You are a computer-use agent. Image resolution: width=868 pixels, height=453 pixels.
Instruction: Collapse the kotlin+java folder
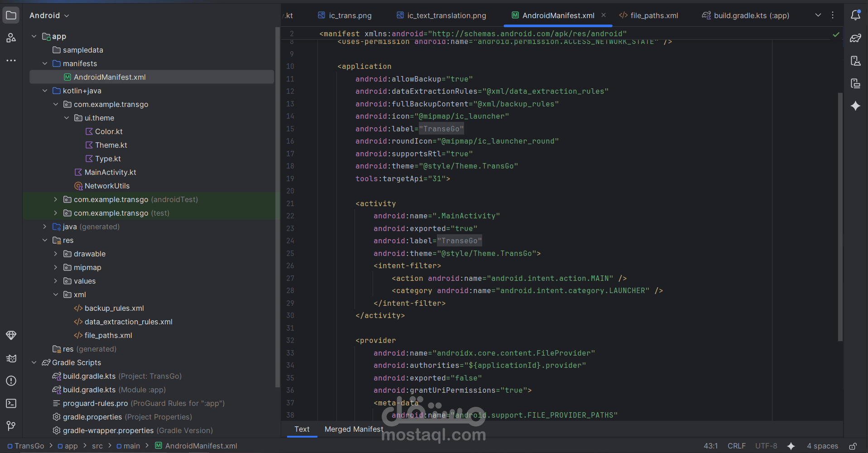coord(45,91)
